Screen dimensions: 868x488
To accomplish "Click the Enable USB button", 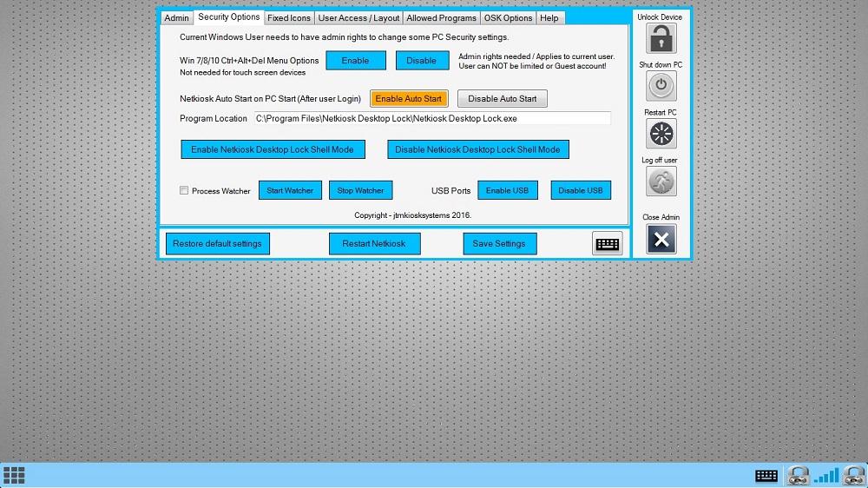I will (508, 190).
